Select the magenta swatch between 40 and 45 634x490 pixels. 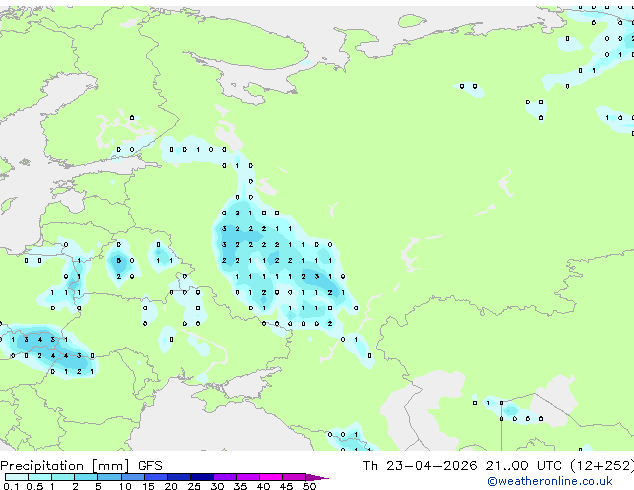[271, 477]
